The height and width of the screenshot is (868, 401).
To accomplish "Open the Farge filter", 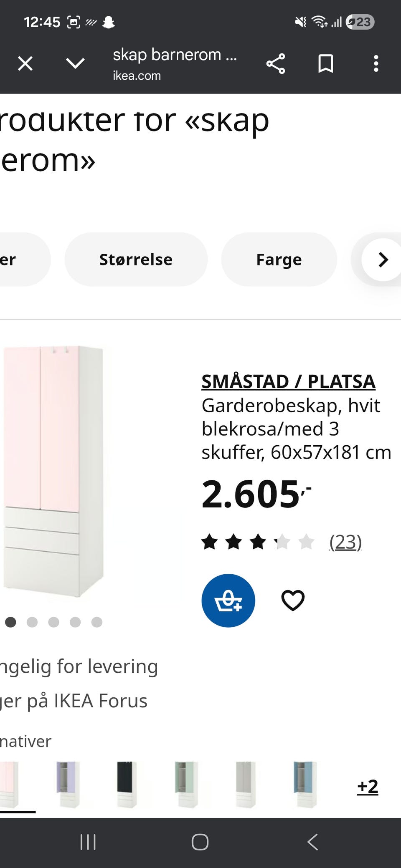I will coord(279,260).
